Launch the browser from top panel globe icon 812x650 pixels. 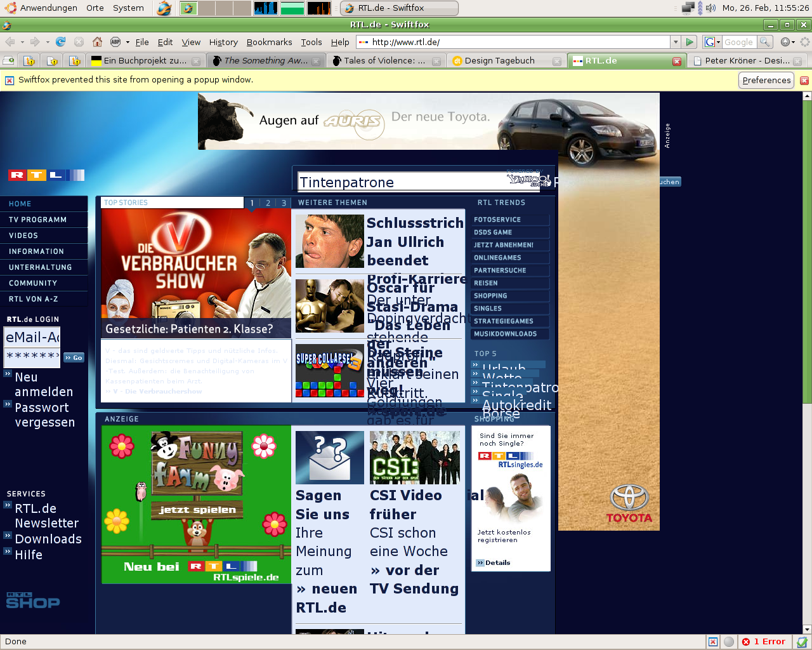click(x=164, y=8)
